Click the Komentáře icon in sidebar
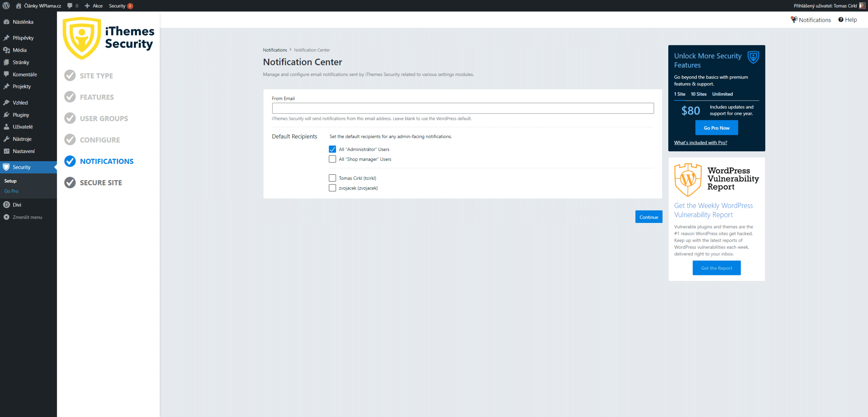Image resolution: width=868 pixels, height=417 pixels. (x=6, y=74)
